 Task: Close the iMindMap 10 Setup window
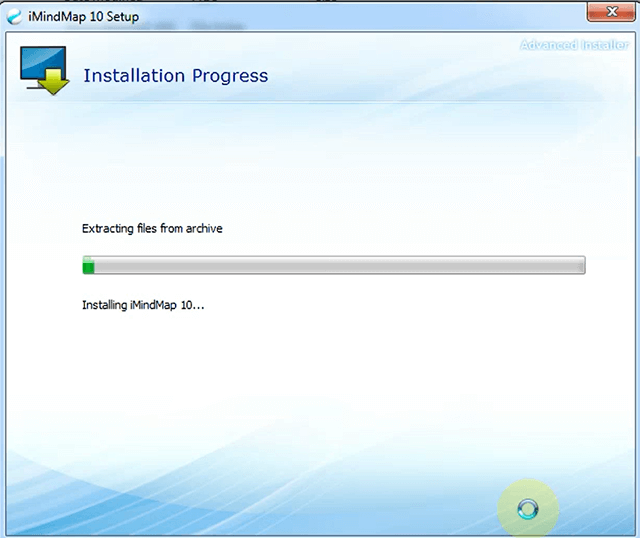point(610,12)
